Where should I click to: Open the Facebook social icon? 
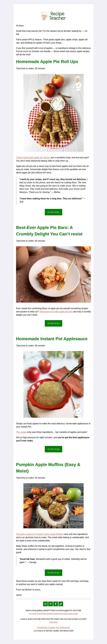(x=56, y=604)
